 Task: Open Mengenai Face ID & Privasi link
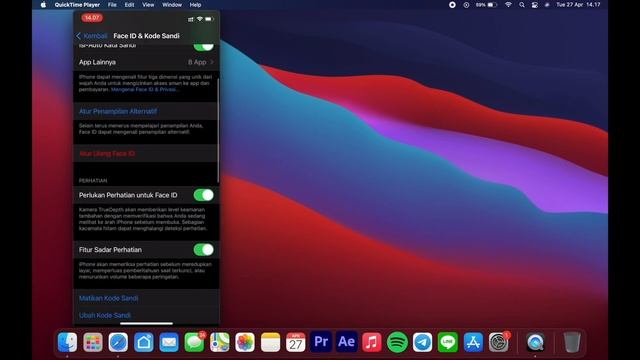click(144, 89)
